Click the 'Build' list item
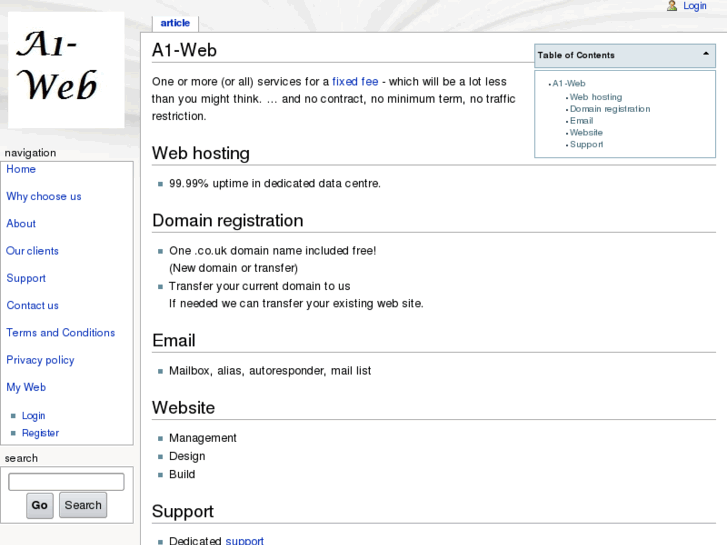This screenshot has height=545, width=727. (182, 474)
